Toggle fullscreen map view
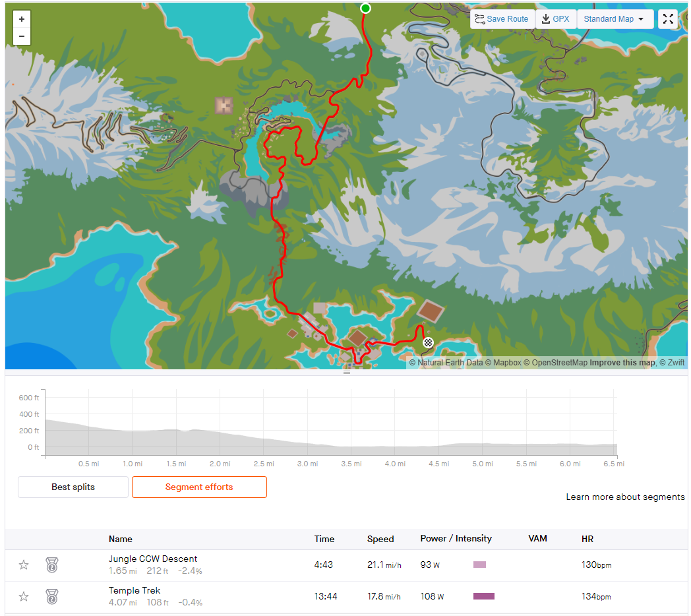691x616 pixels. (x=668, y=19)
